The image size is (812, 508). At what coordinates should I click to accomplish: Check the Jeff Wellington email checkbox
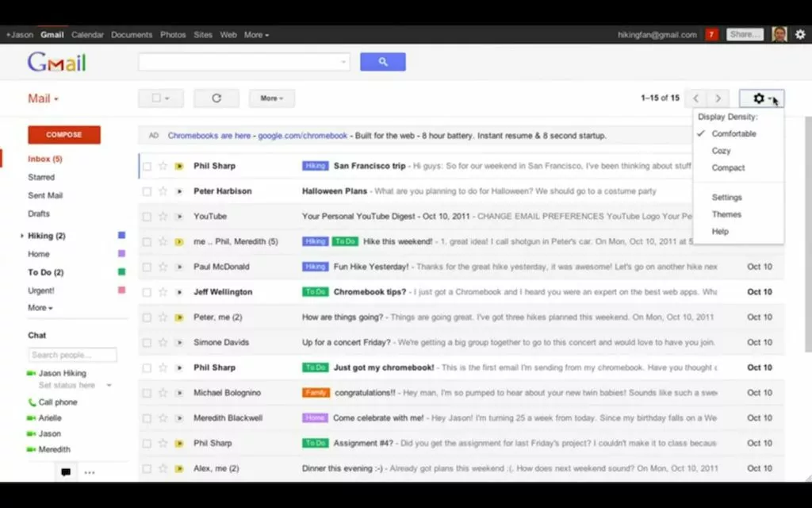click(147, 292)
